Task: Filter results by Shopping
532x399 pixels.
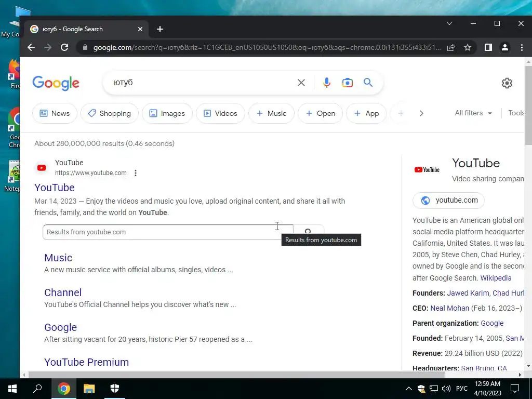Action: coord(110,113)
